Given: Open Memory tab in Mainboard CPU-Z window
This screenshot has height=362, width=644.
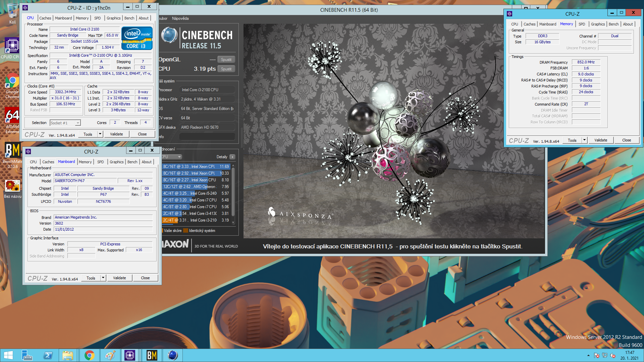Looking at the screenshot, I should click(85, 162).
